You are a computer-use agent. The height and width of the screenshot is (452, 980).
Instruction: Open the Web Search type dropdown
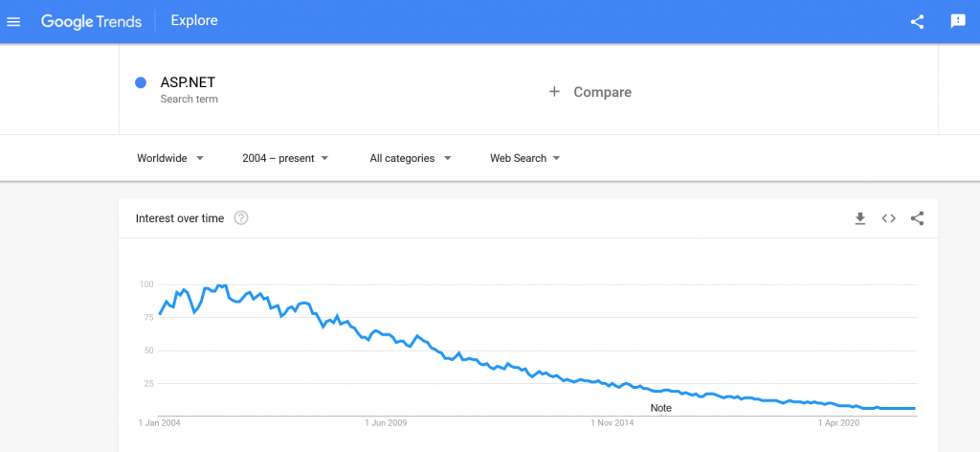525,158
